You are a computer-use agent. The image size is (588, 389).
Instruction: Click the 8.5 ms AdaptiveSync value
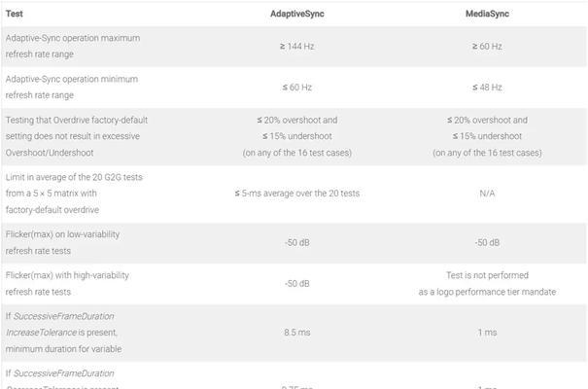click(x=297, y=333)
